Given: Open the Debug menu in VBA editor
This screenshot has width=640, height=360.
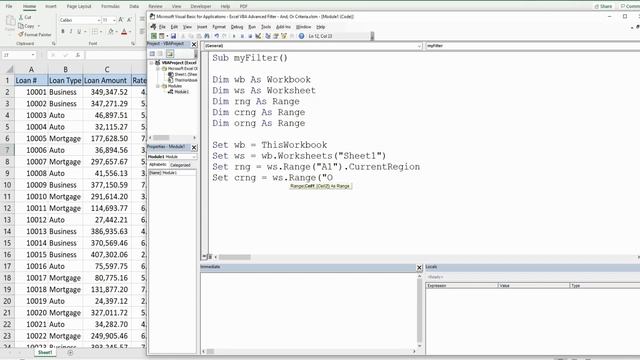Looking at the screenshot, I should [237, 27].
